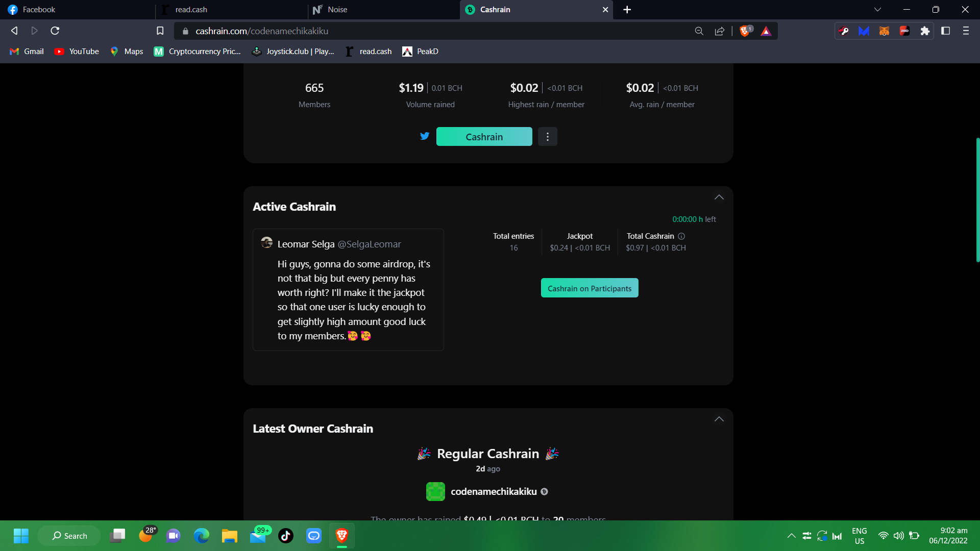980x551 pixels.
Task: Open Joystick.club bookmark
Action: pos(293,52)
